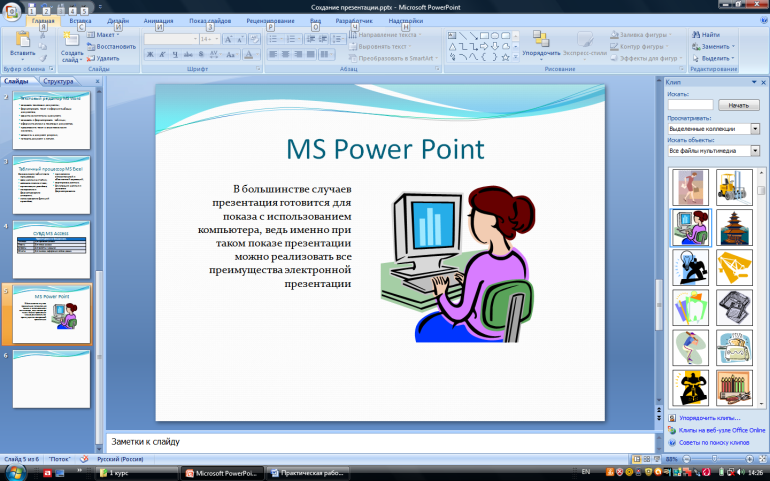
Task: Open the font name combo box
Action: click(x=171, y=39)
